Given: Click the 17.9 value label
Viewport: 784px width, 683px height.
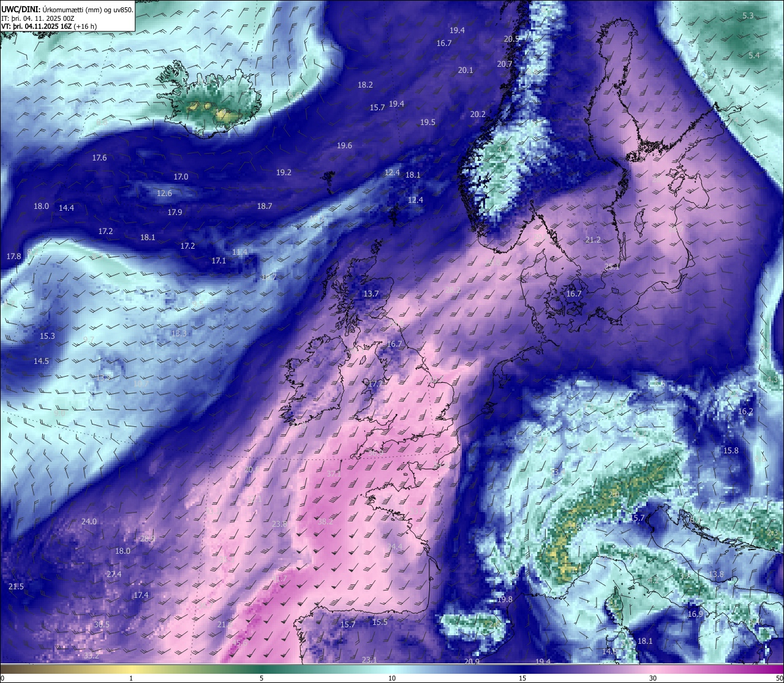Looking at the screenshot, I should pos(175,212).
